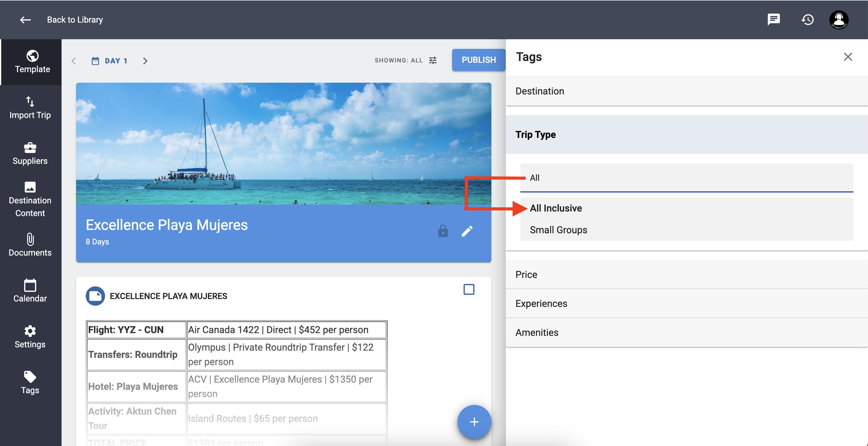Open the user profile avatar
The width and height of the screenshot is (868, 446).
839,20
